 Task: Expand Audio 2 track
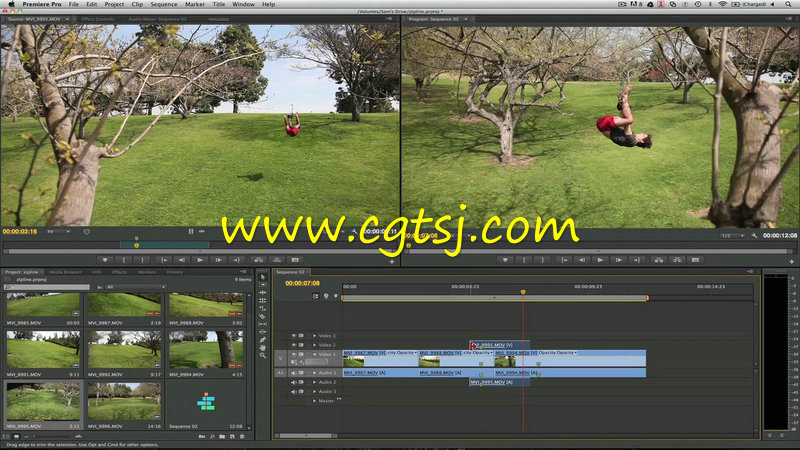[x=314, y=382]
